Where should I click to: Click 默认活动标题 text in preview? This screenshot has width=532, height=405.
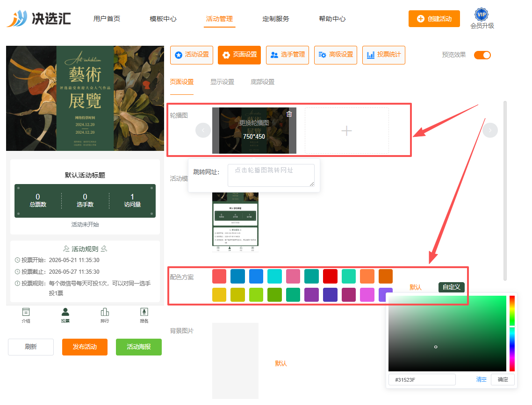coord(85,175)
